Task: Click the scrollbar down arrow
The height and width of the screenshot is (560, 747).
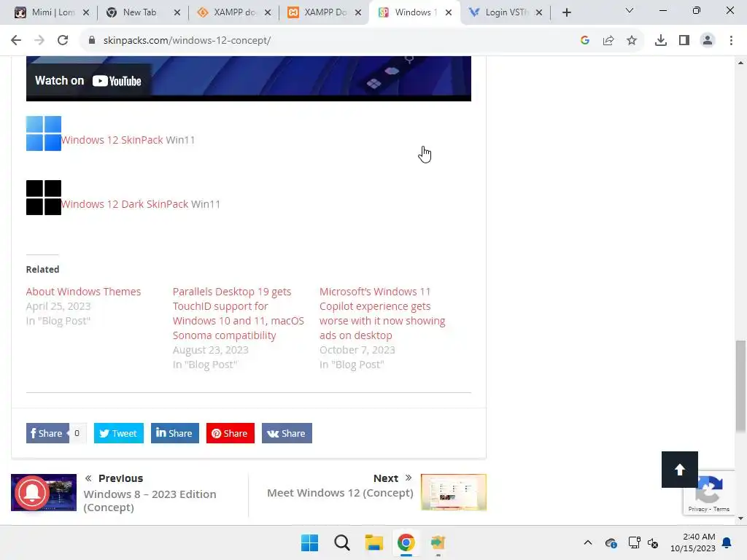Action: (x=741, y=518)
